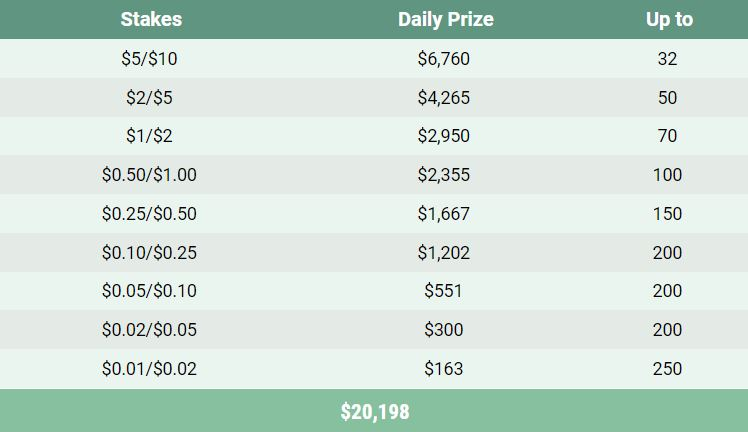The height and width of the screenshot is (432, 748).
Task: Select the $0.10/$0.25 stakes cell
Action: pos(149,253)
